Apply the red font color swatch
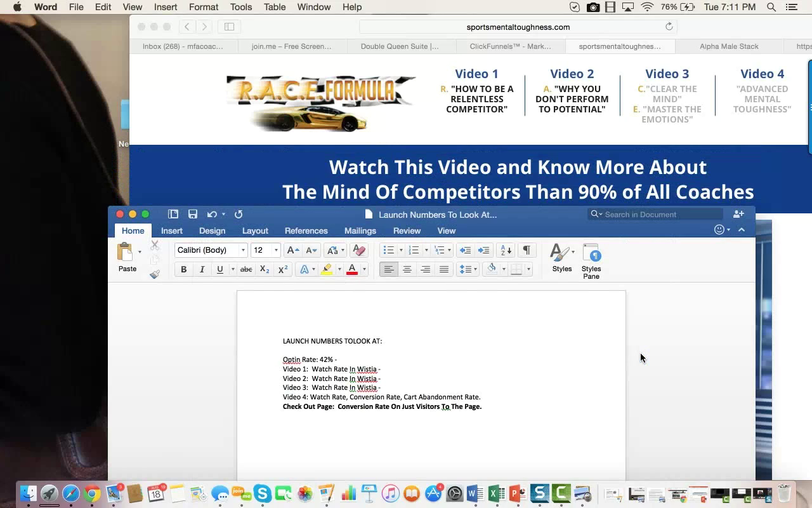This screenshot has width=812, height=508. coord(352,269)
